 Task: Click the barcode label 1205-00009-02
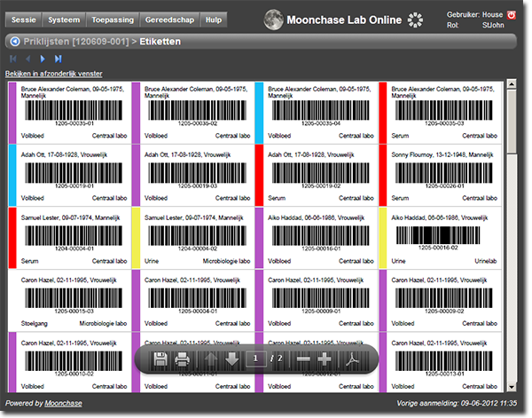click(x=444, y=301)
